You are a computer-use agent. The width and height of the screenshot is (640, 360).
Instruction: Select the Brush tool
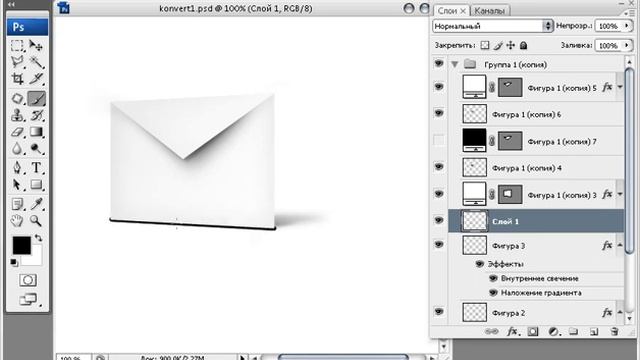(x=36, y=98)
